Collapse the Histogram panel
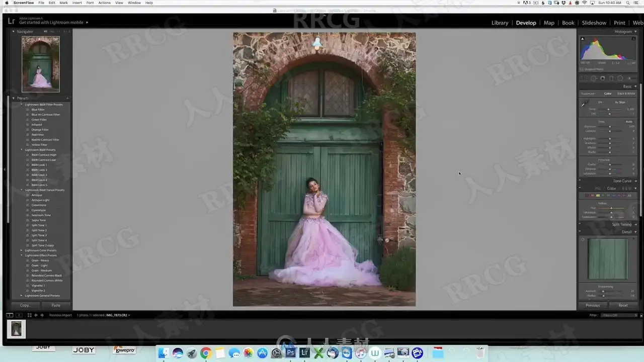The width and height of the screenshot is (644, 362). click(x=635, y=32)
